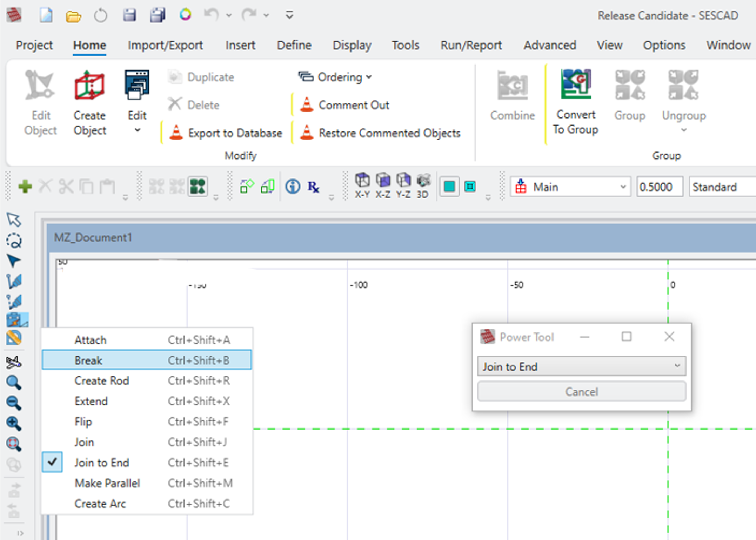Toggle the four-squares grid button

[198, 186]
